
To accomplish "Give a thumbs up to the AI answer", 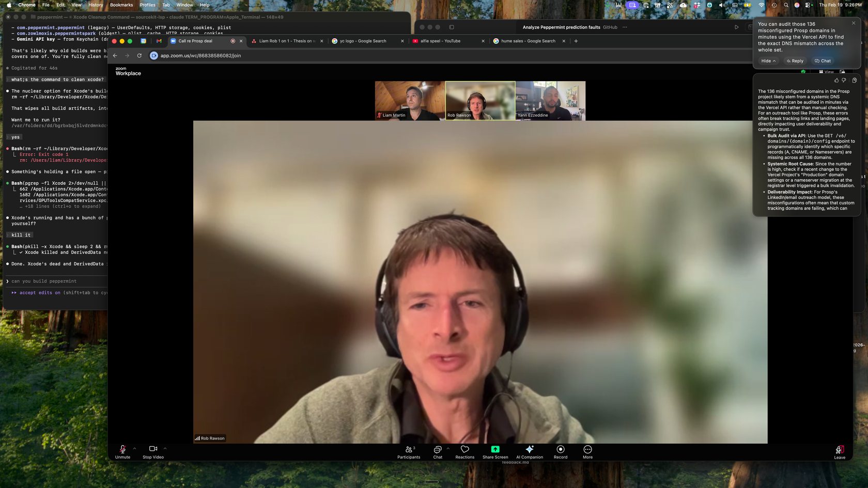I will click(835, 80).
